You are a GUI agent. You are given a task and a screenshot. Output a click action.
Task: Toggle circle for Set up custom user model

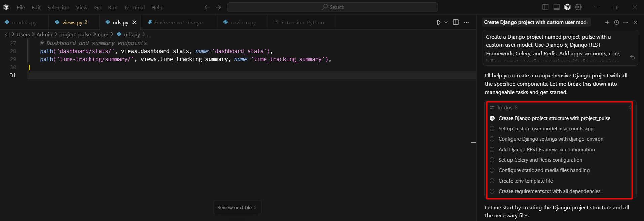(492, 129)
